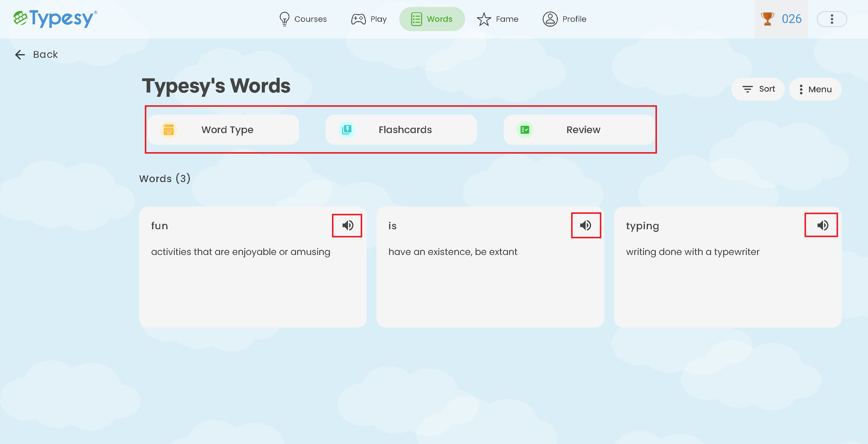Play pronunciation of the word fun
This screenshot has width=868, height=444.
347,226
